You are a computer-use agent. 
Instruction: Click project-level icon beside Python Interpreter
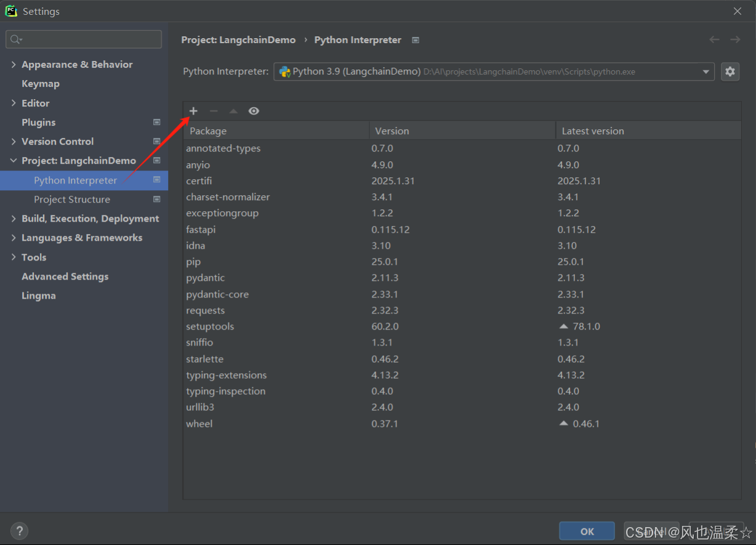tap(156, 180)
